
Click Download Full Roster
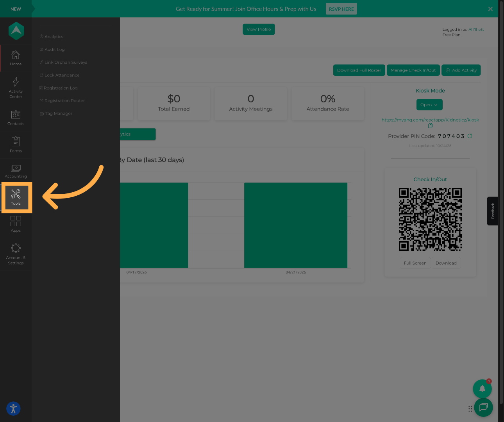click(x=359, y=70)
